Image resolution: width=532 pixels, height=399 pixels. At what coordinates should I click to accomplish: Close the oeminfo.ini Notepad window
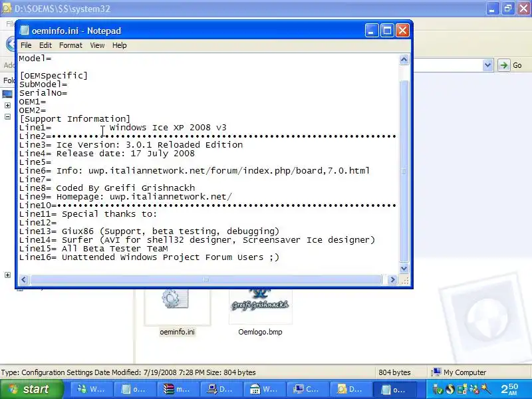coord(403,31)
